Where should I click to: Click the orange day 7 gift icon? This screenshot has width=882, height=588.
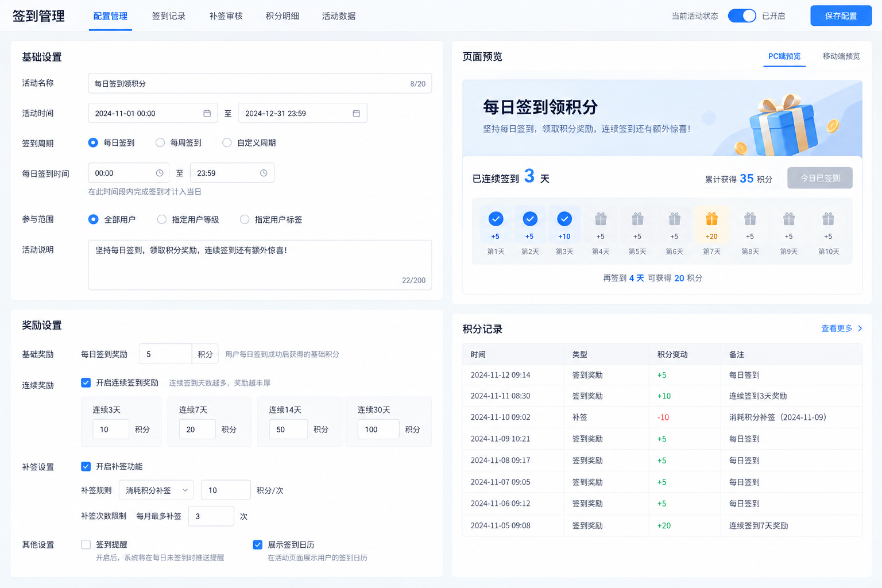click(x=712, y=219)
